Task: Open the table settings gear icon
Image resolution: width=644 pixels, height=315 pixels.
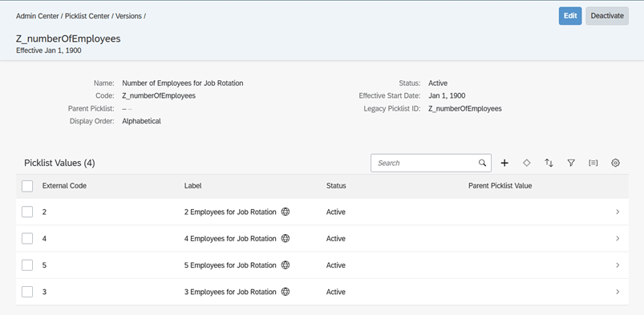Action: 615,163
